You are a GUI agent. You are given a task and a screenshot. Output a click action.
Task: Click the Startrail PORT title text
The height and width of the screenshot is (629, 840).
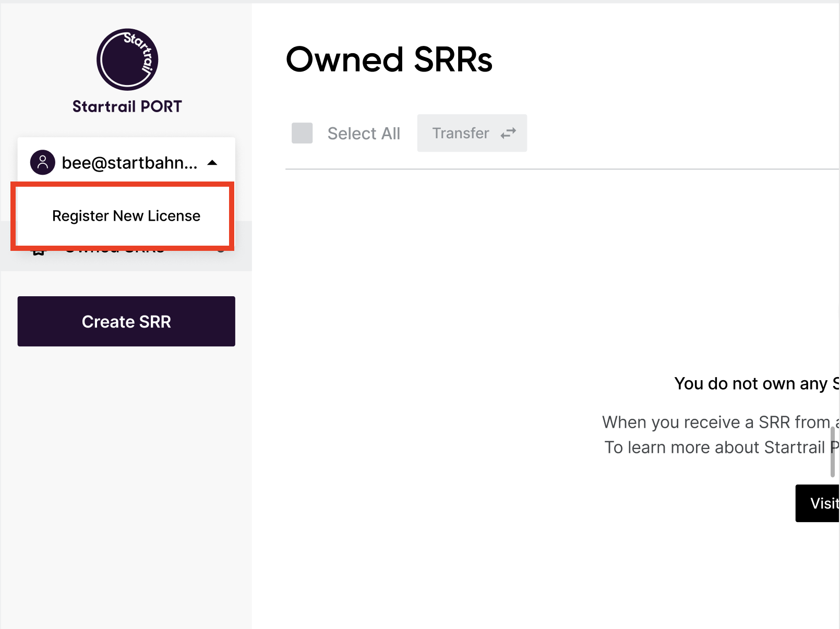[x=127, y=106]
